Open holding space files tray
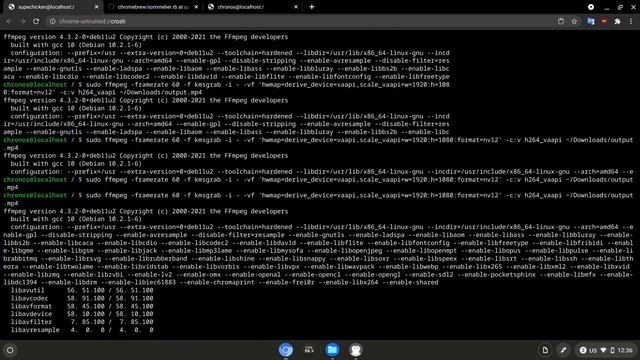The height and width of the screenshot is (360, 640). click(545, 350)
